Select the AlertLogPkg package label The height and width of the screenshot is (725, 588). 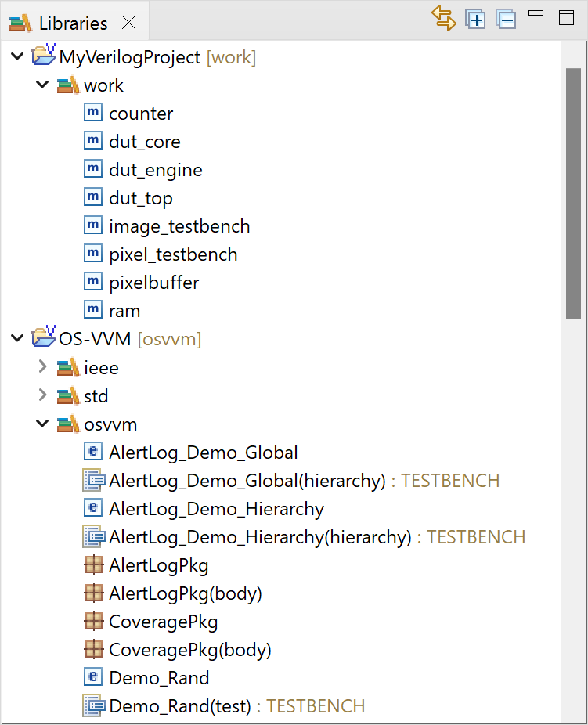(159, 565)
